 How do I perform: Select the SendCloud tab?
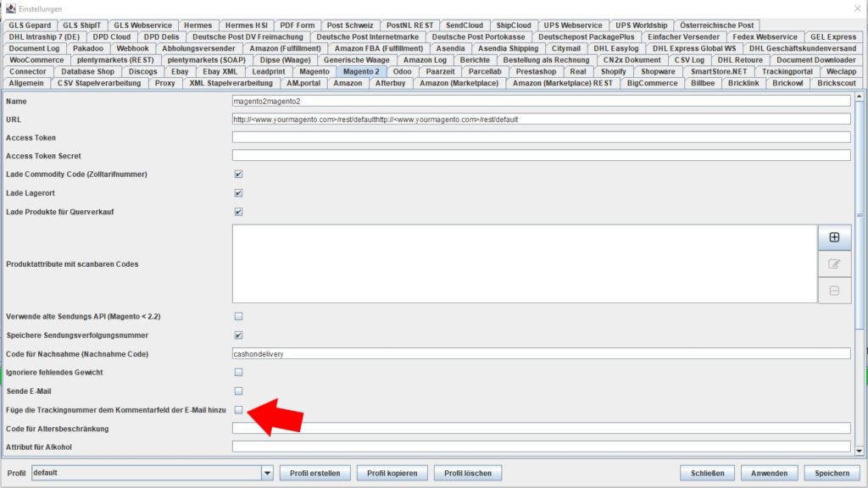click(x=465, y=25)
